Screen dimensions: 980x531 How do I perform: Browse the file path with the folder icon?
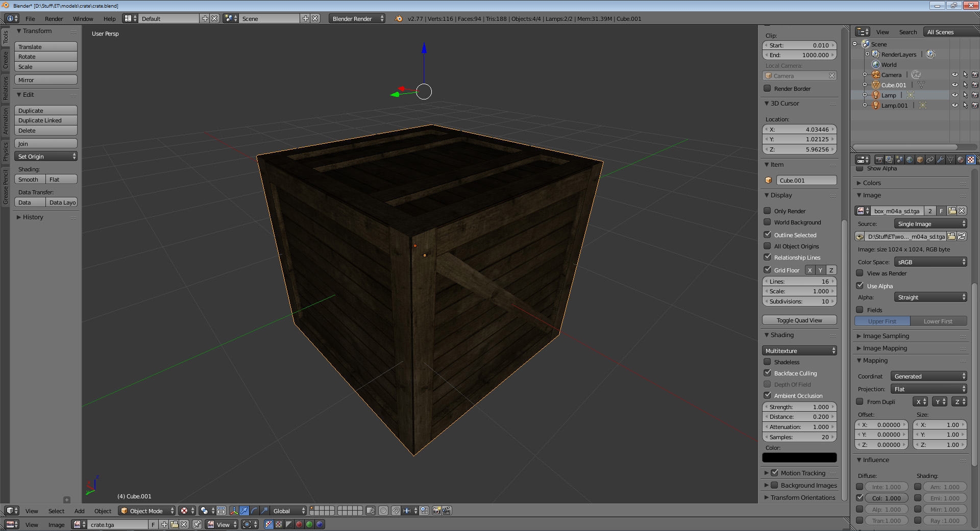pyautogui.click(x=951, y=236)
